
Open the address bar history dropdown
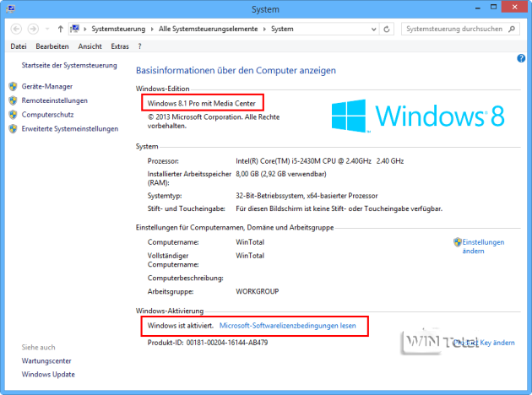tap(373, 30)
